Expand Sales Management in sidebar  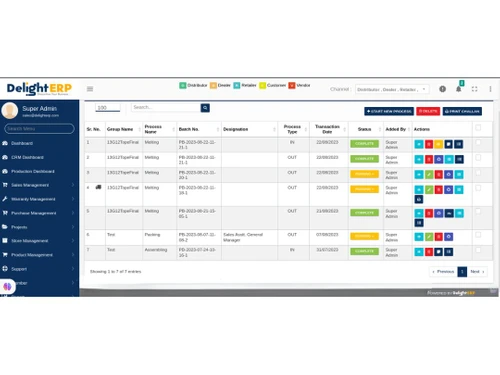39,185
